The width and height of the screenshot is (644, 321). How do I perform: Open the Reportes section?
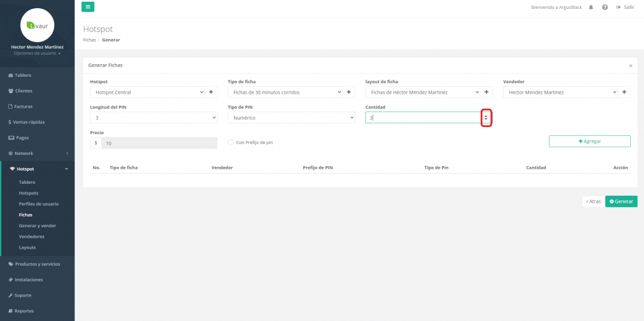pos(21,311)
